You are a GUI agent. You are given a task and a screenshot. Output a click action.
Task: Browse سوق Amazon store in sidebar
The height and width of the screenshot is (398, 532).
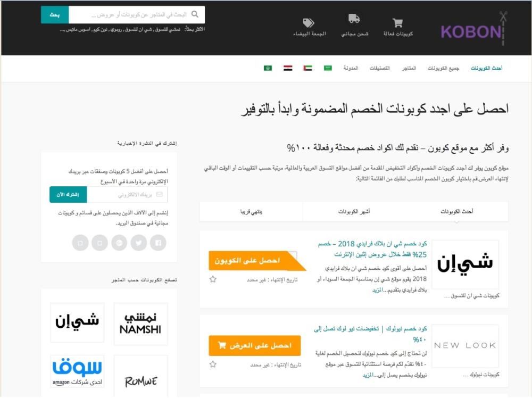(x=77, y=371)
